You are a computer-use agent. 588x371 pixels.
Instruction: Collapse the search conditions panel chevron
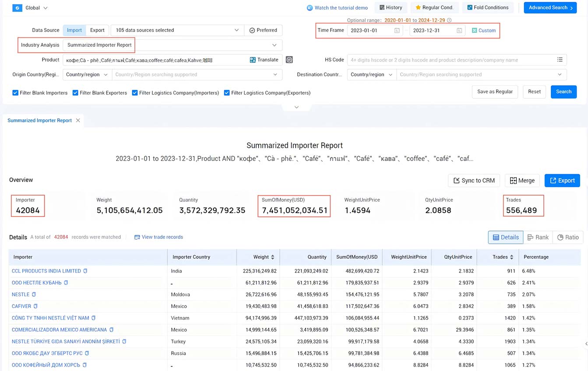[x=296, y=107]
